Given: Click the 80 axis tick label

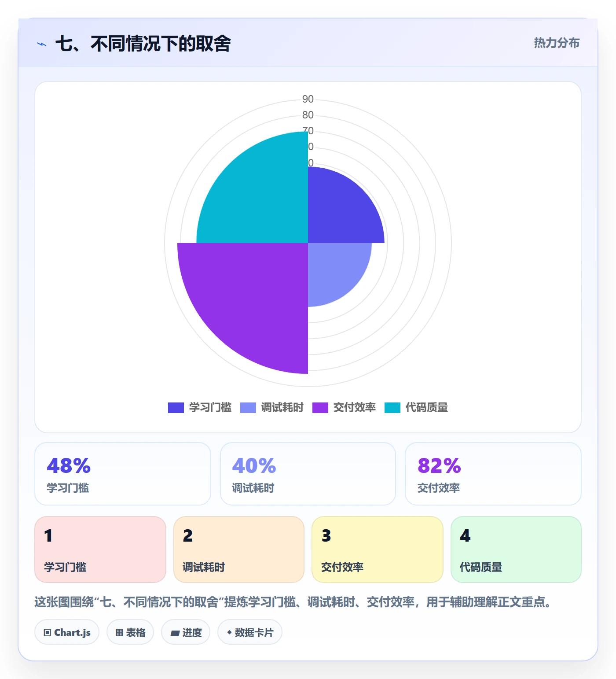Looking at the screenshot, I should click(x=308, y=115).
